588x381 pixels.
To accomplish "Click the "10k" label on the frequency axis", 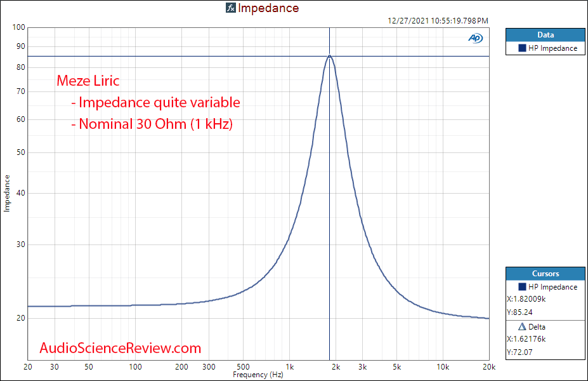I will point(443,367).
